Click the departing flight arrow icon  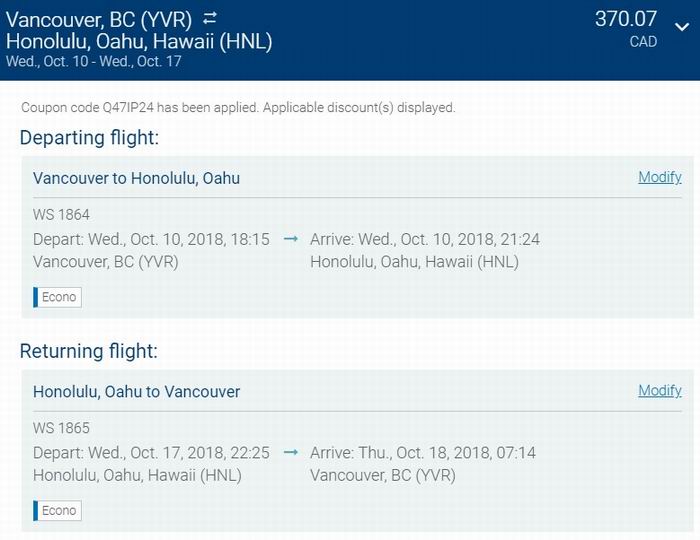tap(291, 239)
